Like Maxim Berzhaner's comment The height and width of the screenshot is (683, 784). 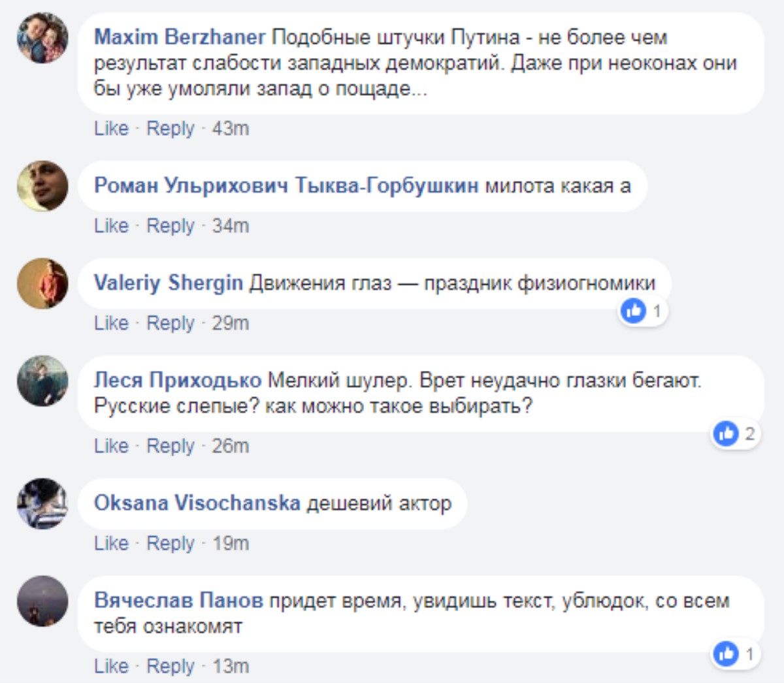point(111,129)
